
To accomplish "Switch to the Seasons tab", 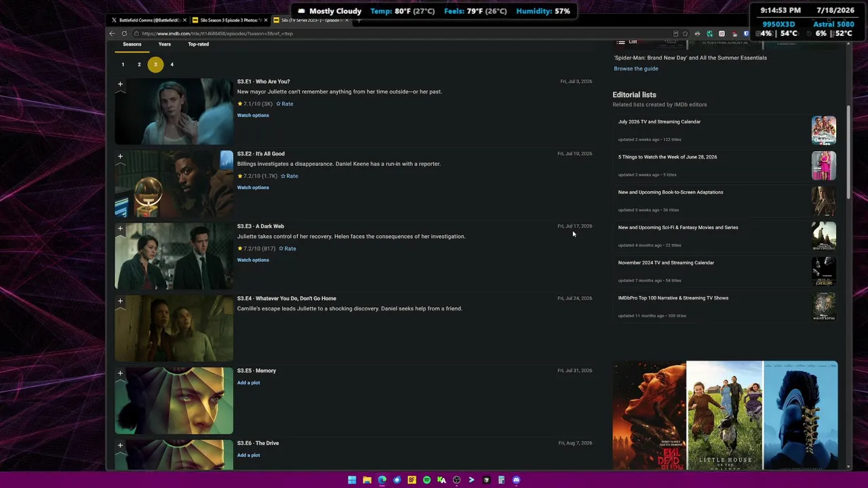I will pos(132,44).
